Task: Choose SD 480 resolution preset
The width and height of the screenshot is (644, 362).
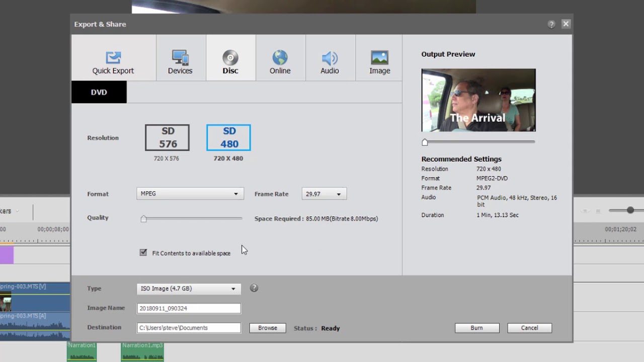Action: (x=228, y=138)
